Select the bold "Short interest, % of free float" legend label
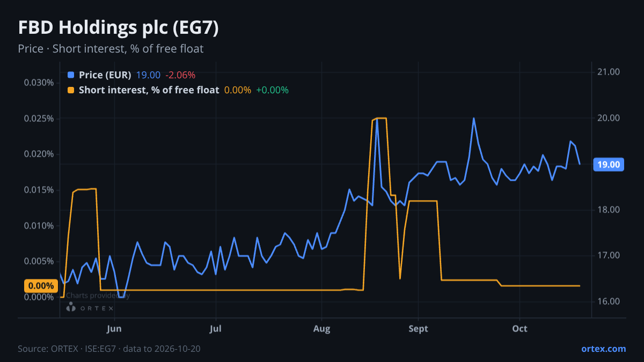 pos(149,90)
